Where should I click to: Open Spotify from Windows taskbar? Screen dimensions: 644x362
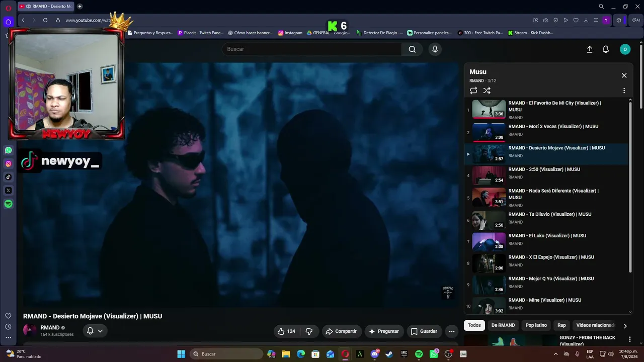coord(419,354)
